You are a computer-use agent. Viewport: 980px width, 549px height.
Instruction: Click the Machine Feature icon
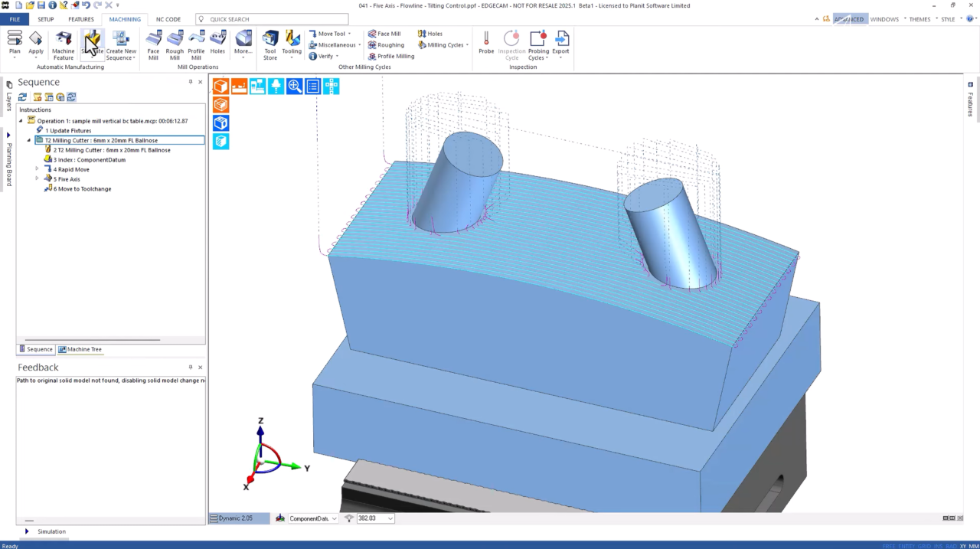[64, 44]
